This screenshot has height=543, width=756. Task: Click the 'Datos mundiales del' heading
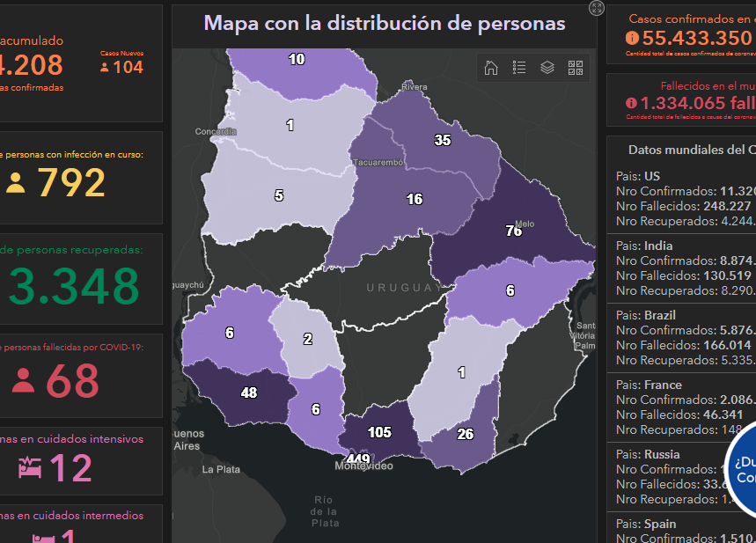point(692,150)
